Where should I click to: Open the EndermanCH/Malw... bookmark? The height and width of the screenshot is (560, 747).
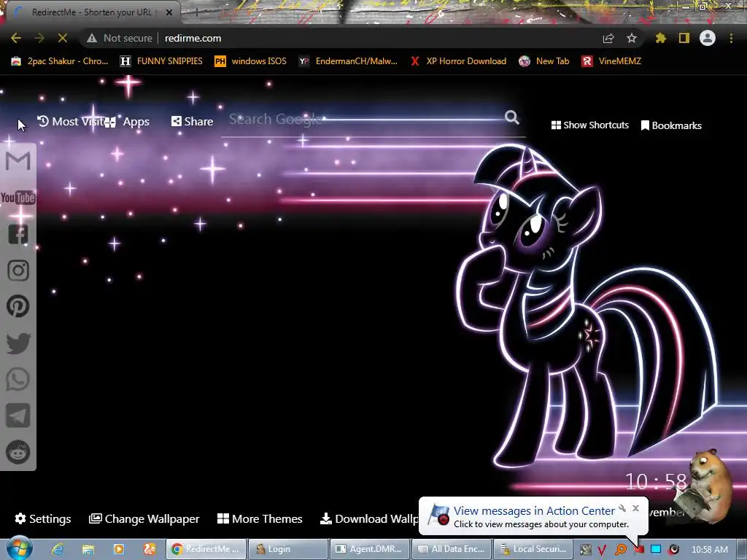[348, 61]
